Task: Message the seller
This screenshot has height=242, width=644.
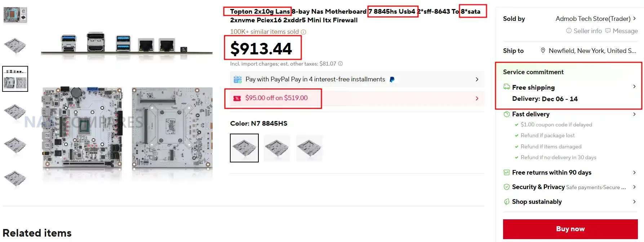Action: pyautogui.click(x=622, y=31)
